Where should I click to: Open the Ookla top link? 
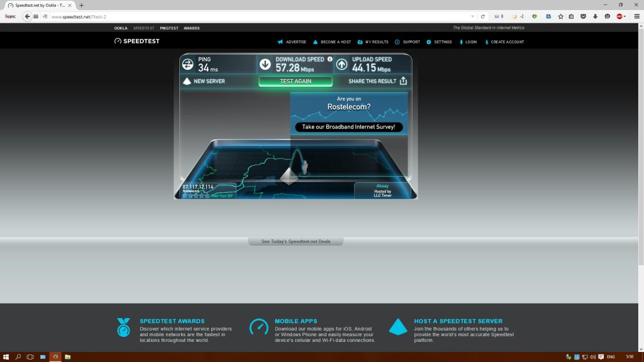click(121, 28)
